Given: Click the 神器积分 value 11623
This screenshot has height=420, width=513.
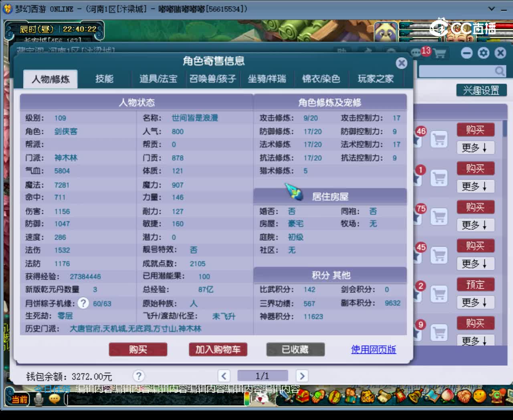Looking at the screenshot, I should pos(313,317).
